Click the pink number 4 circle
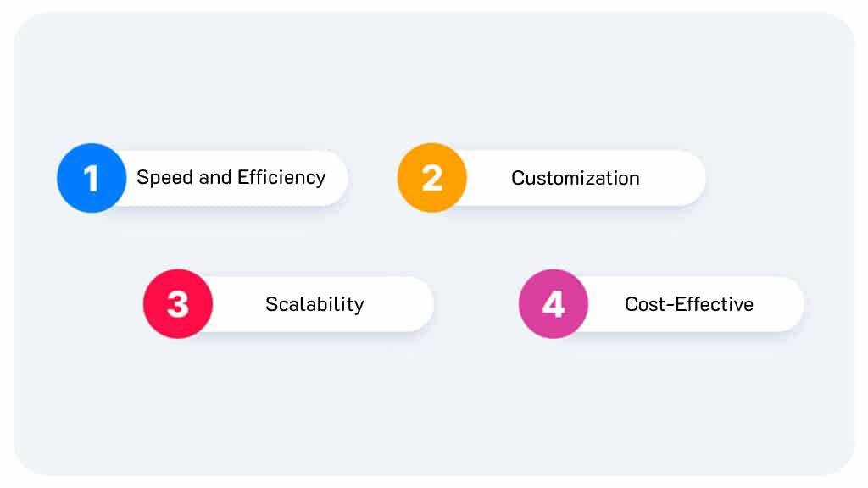This screenshot has width=868, height=488. (553, 304)
